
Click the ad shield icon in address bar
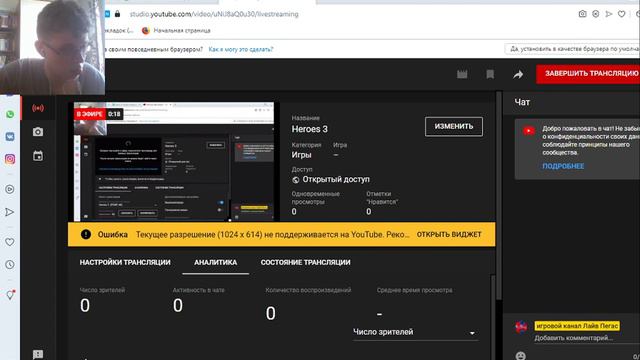596,14
